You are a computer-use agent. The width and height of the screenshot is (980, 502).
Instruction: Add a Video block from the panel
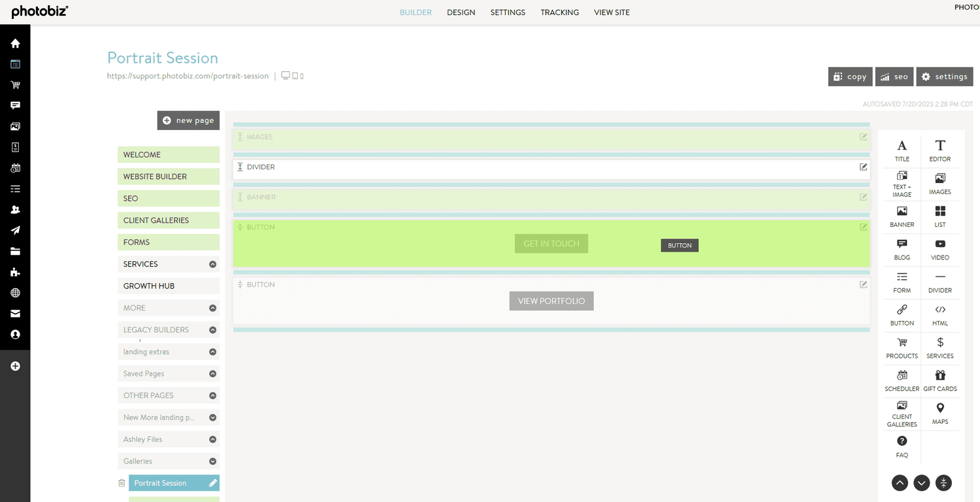(939, 249)
